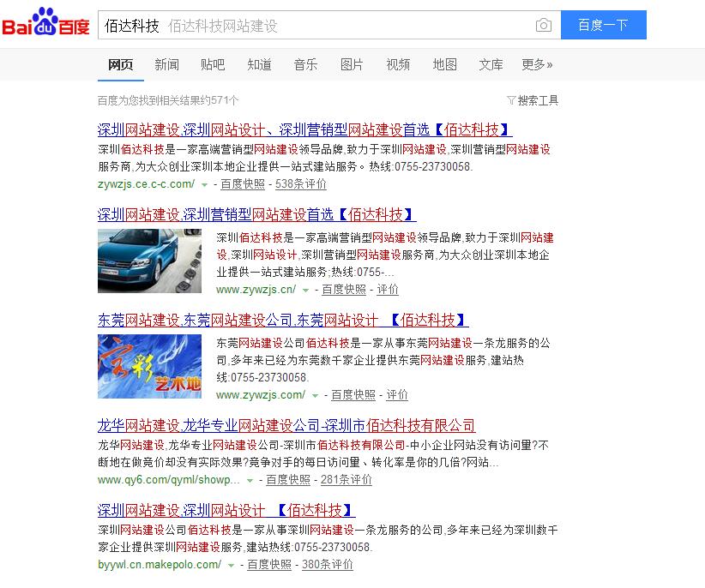Open the 更多 more categories menu

537,64
